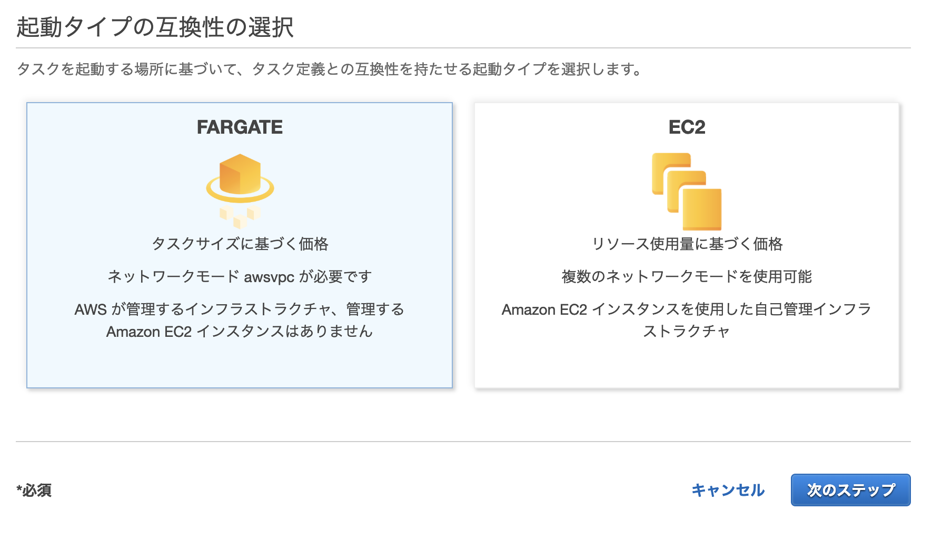Click the キャンセル link

(728, 490)
